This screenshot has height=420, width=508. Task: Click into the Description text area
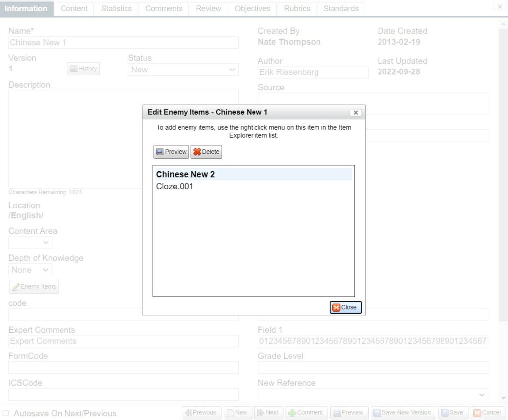(124, 139)
